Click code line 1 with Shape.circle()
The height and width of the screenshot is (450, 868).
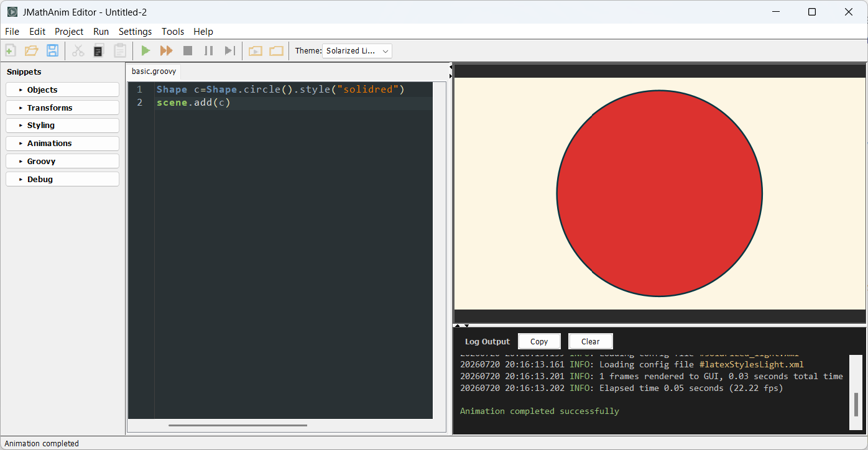click(x=280, y=90)
